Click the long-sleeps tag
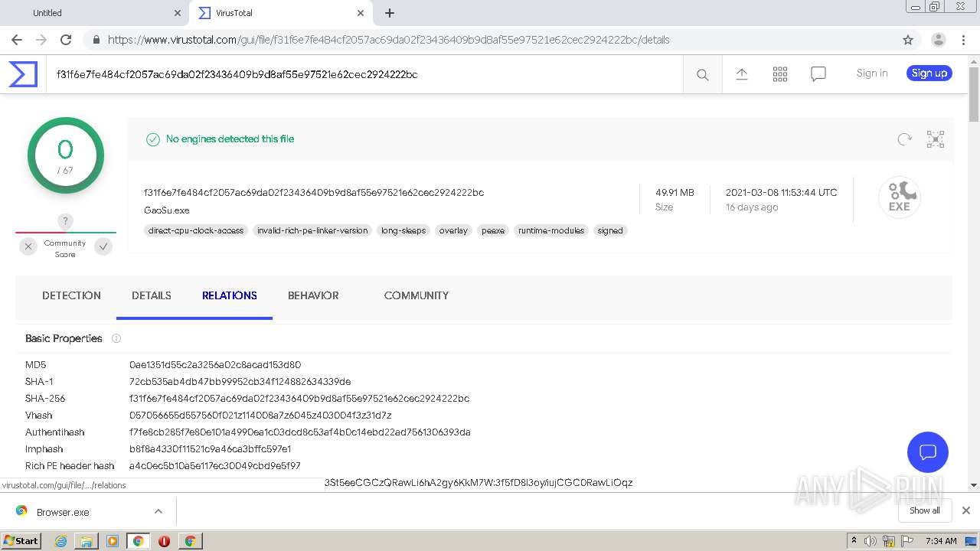980x551 pixels. pyautogui.click(x=403, y=230)
